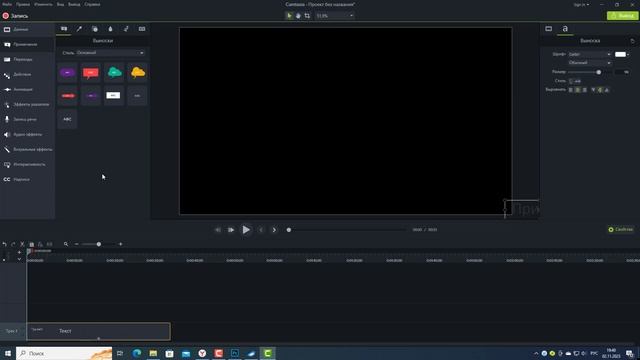Choose the yellow cloud callout

138,73
